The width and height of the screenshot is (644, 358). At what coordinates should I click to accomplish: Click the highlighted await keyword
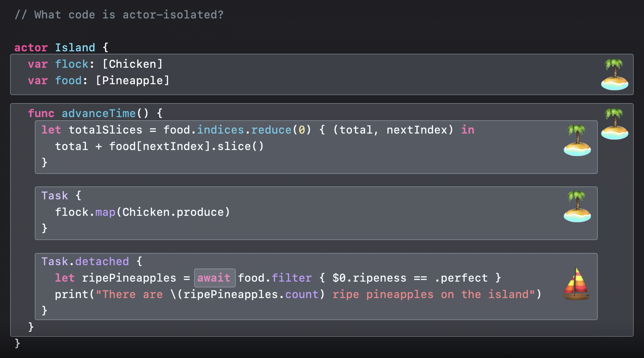(x=214, y=278)
